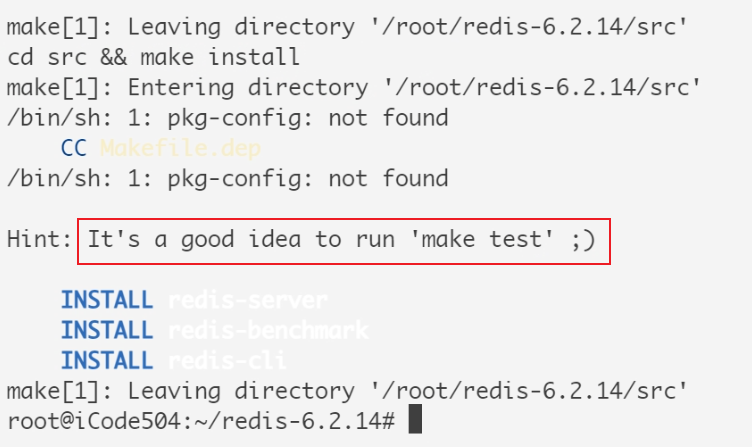Click the blue CC compiler label
The image size is (752, 447).
tap(74, 149)
